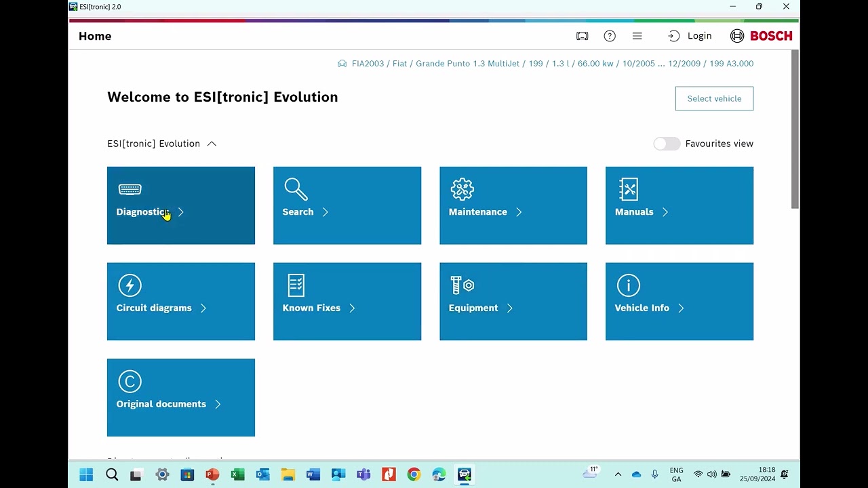Click the taskbar clock showing 18:18

click(x=757, y=474)
